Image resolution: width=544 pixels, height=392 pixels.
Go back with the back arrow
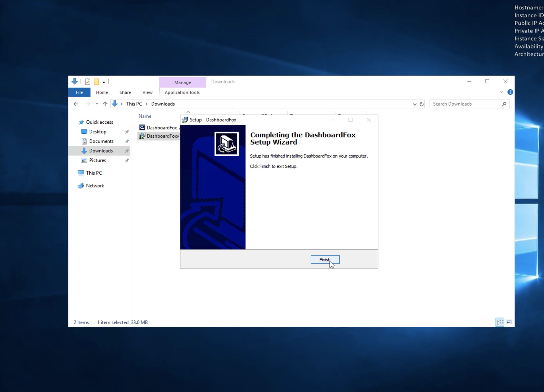pos(76,104)
